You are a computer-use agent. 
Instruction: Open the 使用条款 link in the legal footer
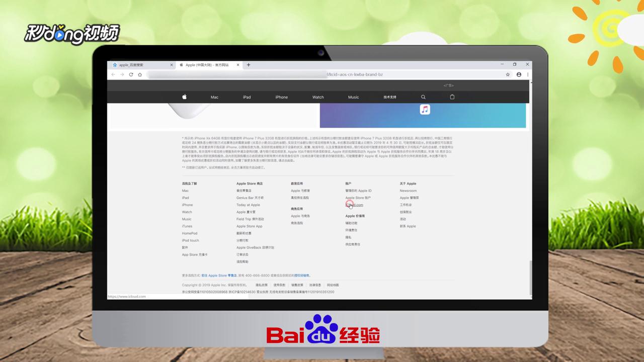pos(279,285)
